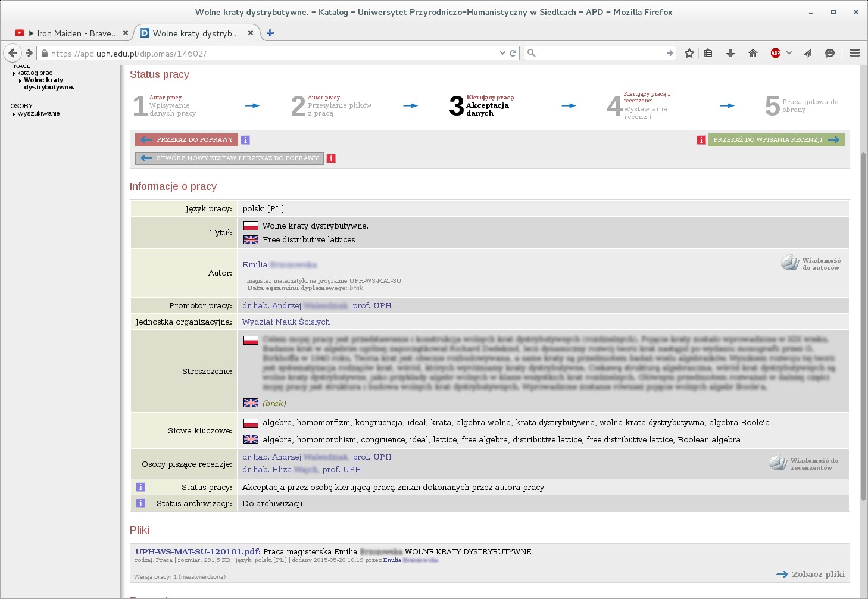
Task: Open the Wydział Nauk Ścisłych link
Action: 286,322
